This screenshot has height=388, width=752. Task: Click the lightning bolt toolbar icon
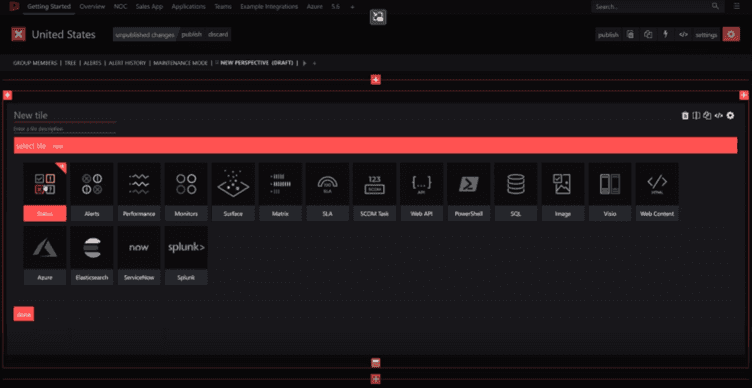click(665, 35)
